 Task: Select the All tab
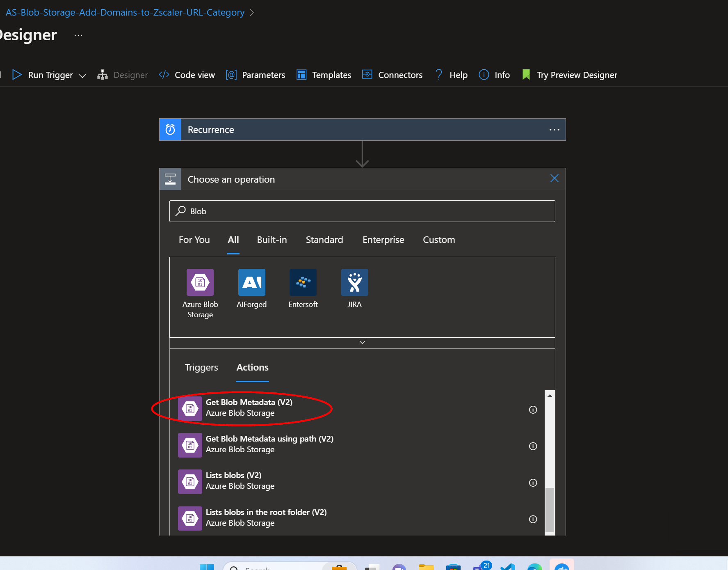(233, 240)
